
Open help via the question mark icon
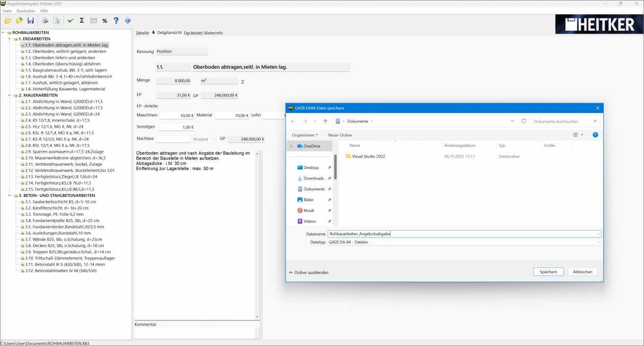116,20
